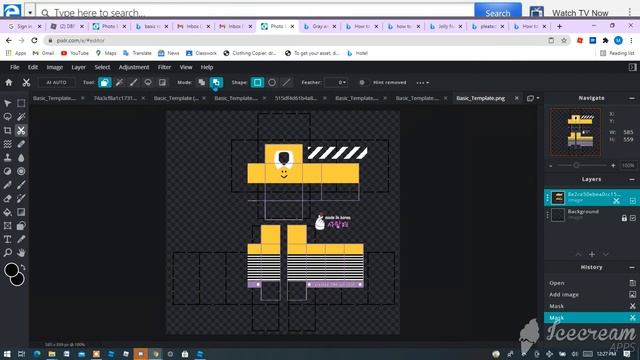
Task: Select the Gradient tool
Action: point(21,212)
